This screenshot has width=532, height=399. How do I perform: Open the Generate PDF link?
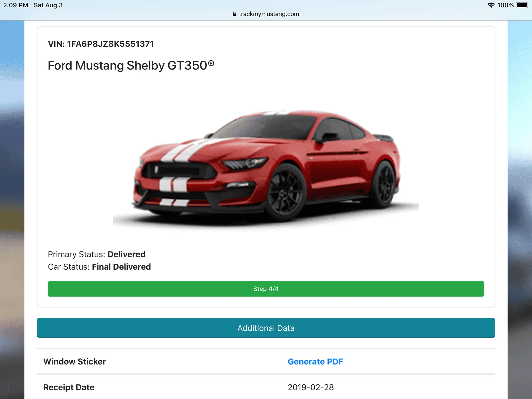(x=315, y=361)
